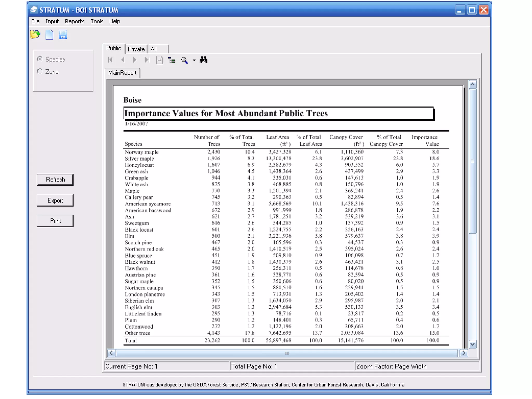This screenshot has height=399, width=532.
Task: Select the Zone radio button
Action: (x=40, y=71)
